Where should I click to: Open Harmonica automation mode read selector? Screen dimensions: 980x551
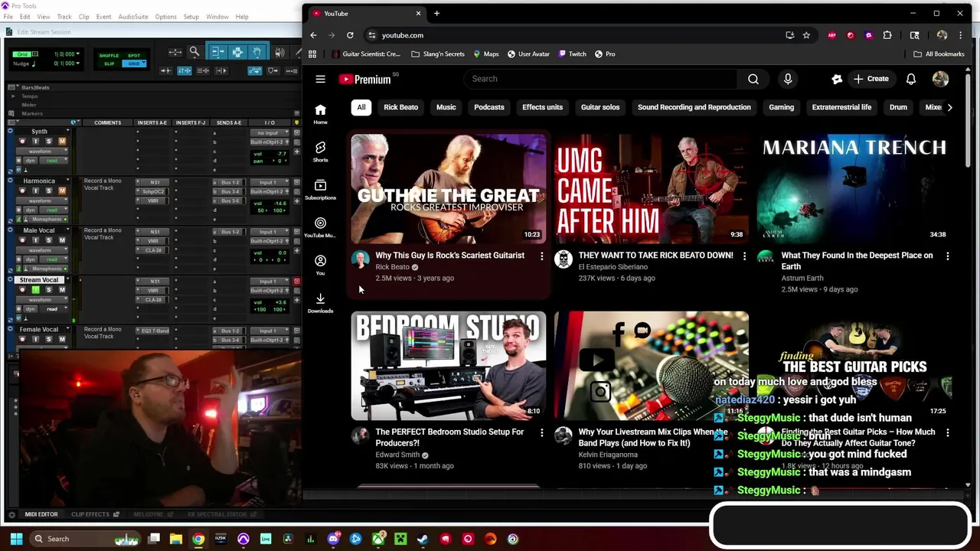[53, 210]
